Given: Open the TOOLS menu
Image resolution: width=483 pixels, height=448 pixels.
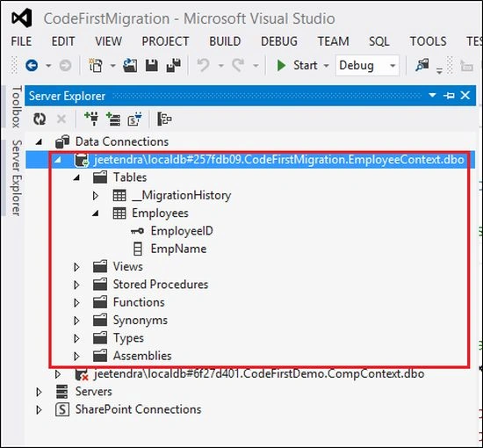Looking at the screenshot, I should coord(428,41).
